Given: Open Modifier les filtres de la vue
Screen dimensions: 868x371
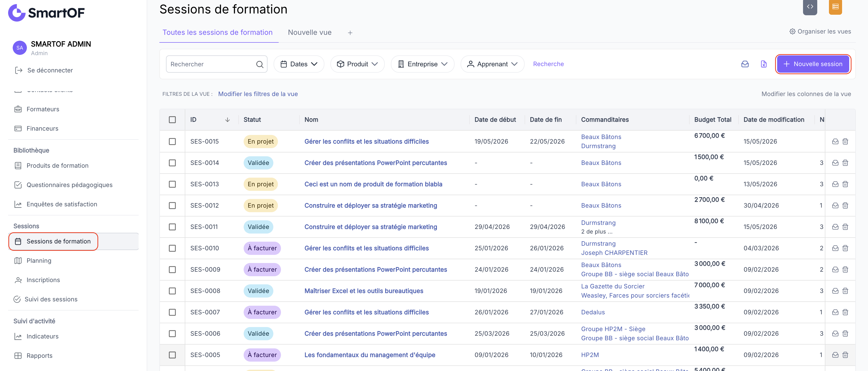Looking at the screenshot, I should 258,94.
